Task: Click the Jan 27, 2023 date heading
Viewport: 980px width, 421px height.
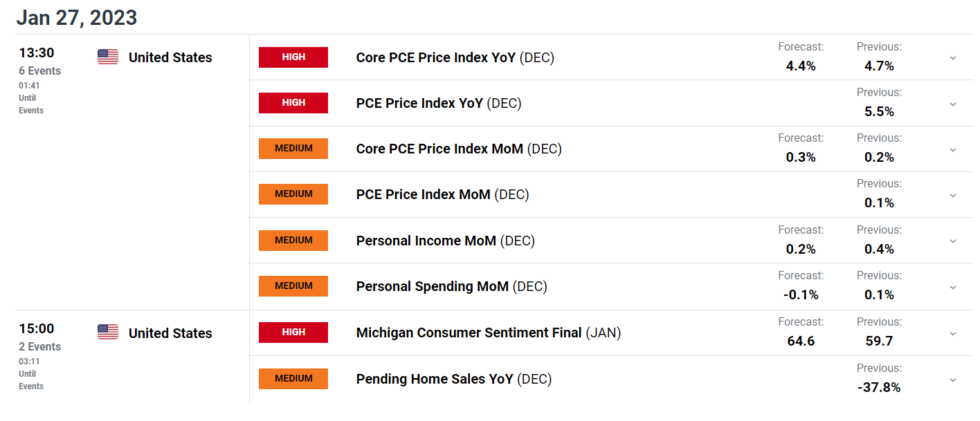Action: coord(77,17)
